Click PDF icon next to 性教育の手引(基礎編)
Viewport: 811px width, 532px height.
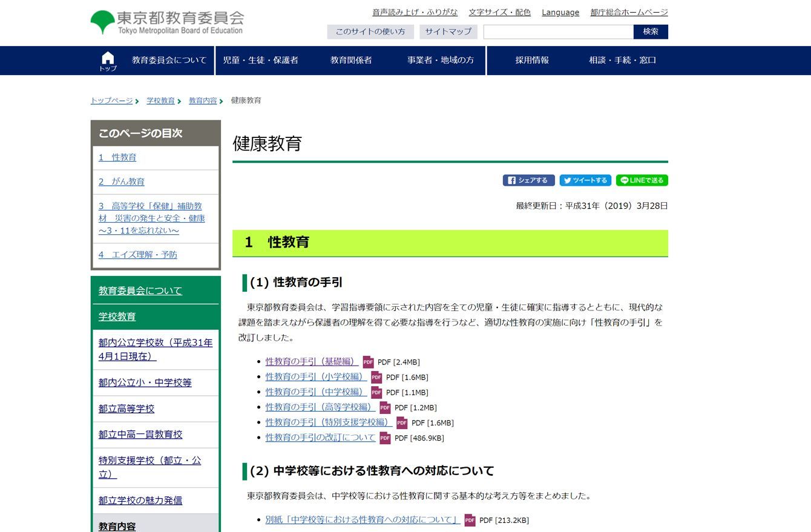click(368, 362)
